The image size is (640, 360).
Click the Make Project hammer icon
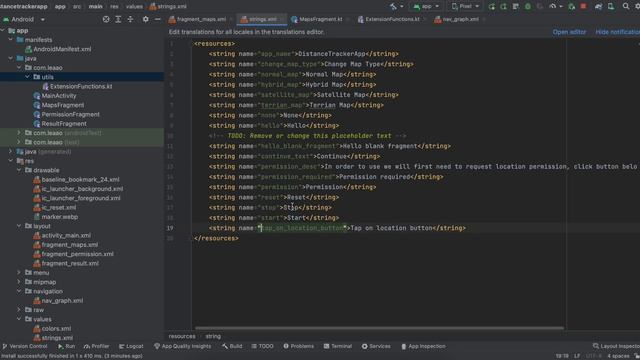point(393,7)
